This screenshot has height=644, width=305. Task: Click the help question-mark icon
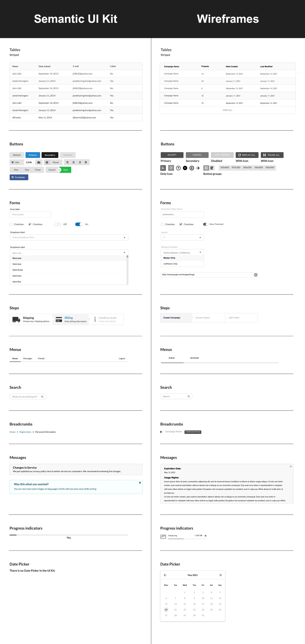click(x=178, y=168)
